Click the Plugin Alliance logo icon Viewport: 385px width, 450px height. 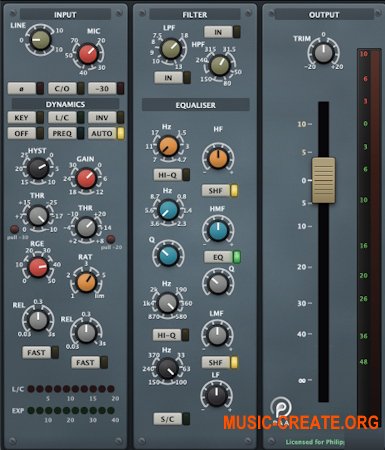(281, 408)
